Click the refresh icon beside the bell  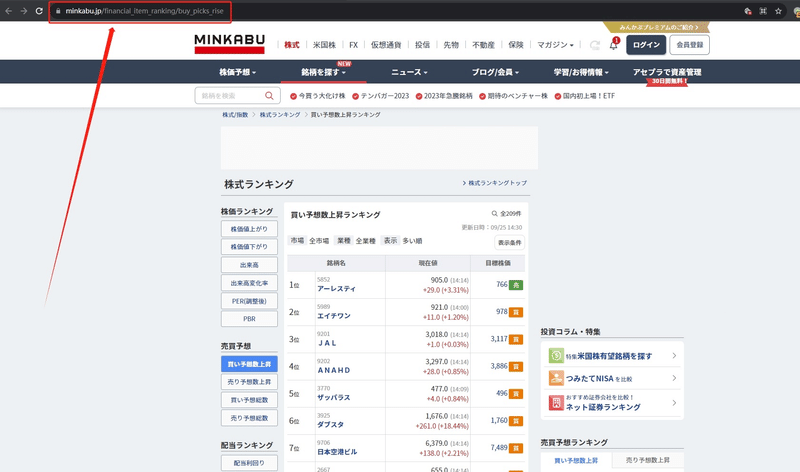[x=594, y=45]
